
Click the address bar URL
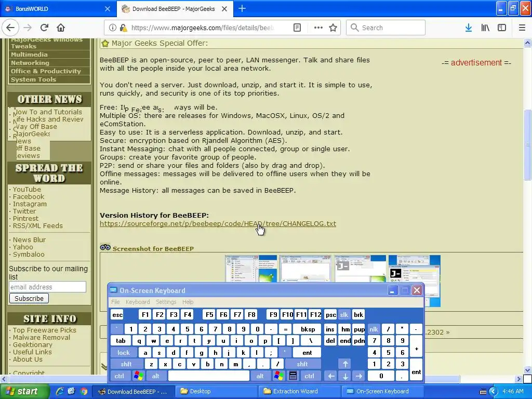point(202,28)
